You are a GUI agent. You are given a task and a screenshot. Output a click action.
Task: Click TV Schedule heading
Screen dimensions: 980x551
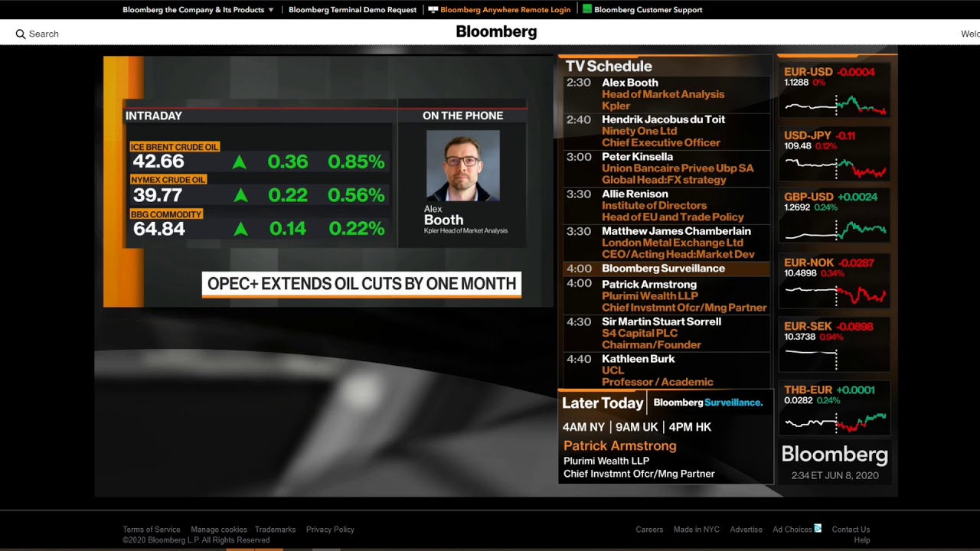[609, 67]
